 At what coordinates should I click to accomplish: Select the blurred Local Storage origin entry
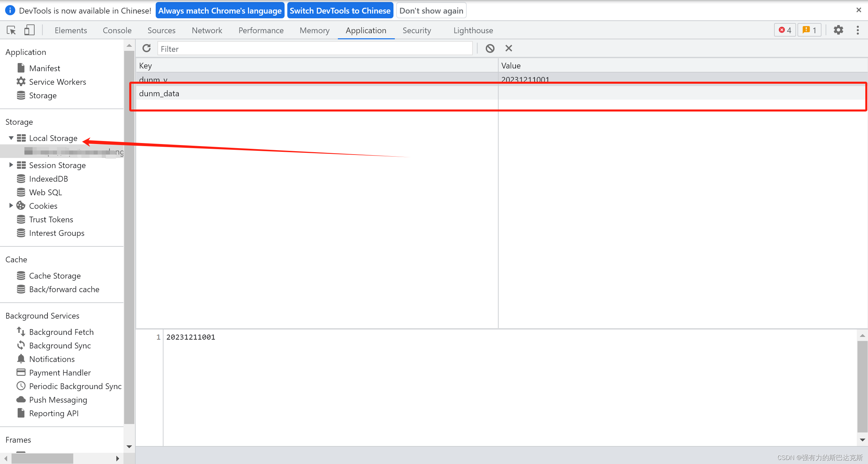point(62,152)
